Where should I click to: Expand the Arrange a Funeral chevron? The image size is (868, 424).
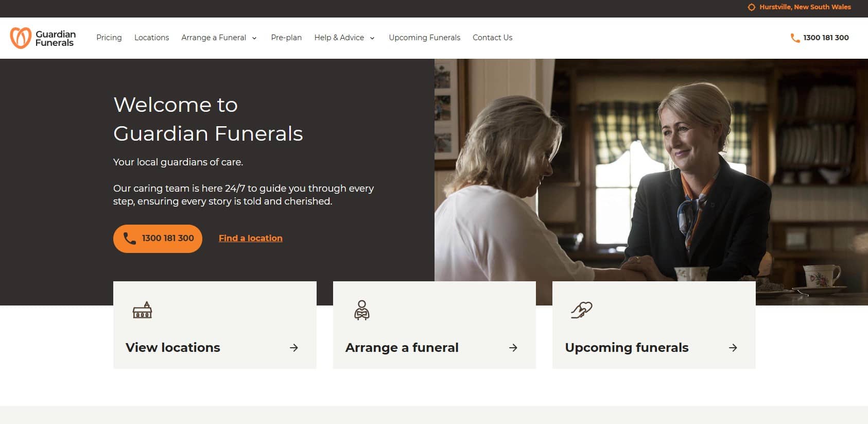[x=254, y=38]
